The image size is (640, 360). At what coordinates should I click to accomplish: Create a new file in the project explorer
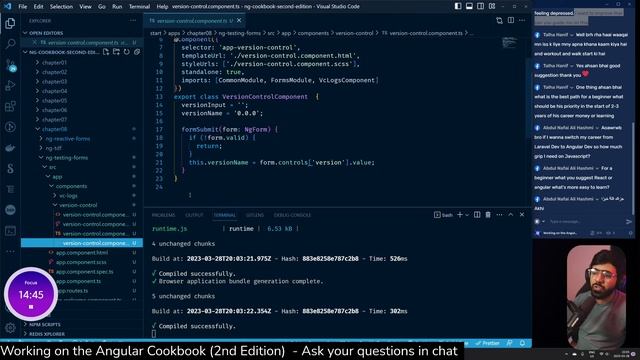click(106, 52)
